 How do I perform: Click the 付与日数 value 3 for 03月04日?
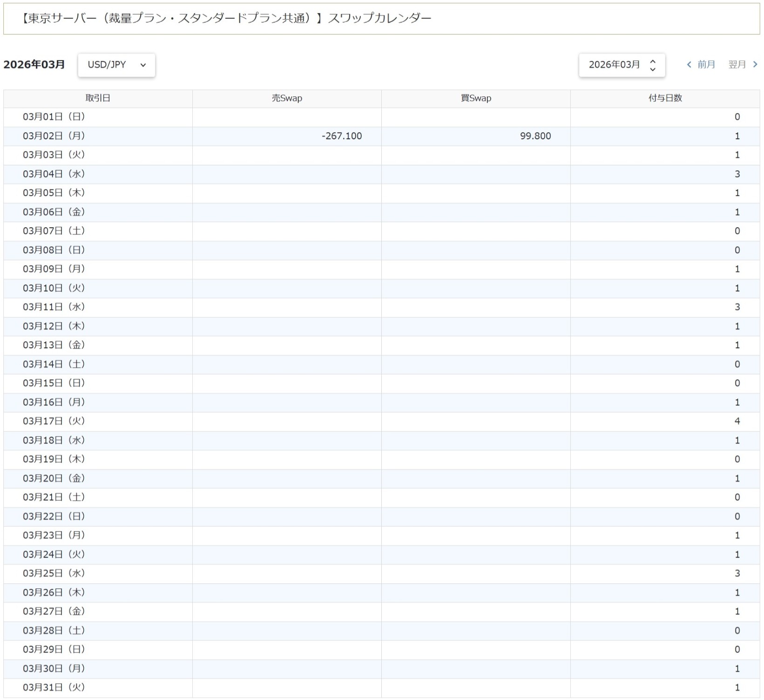click(737, 174)
